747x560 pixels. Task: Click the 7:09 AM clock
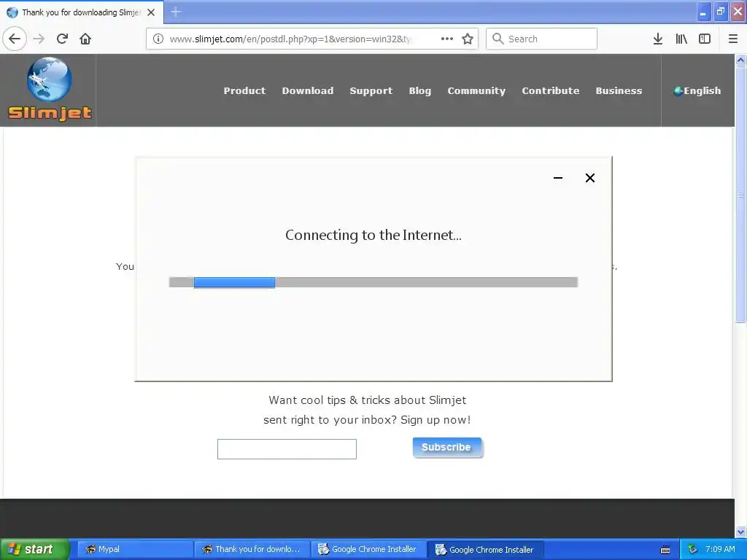pyautogui.click(x=720, y=549)
